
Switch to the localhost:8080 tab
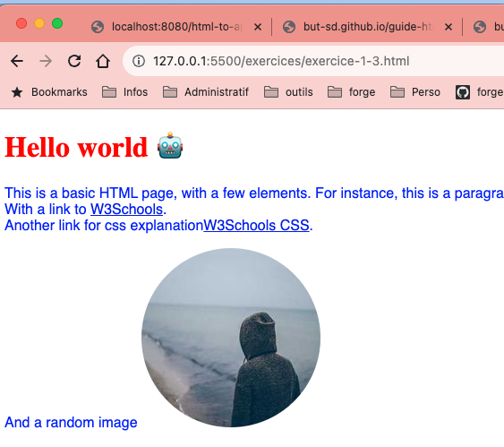coord(176,27)
